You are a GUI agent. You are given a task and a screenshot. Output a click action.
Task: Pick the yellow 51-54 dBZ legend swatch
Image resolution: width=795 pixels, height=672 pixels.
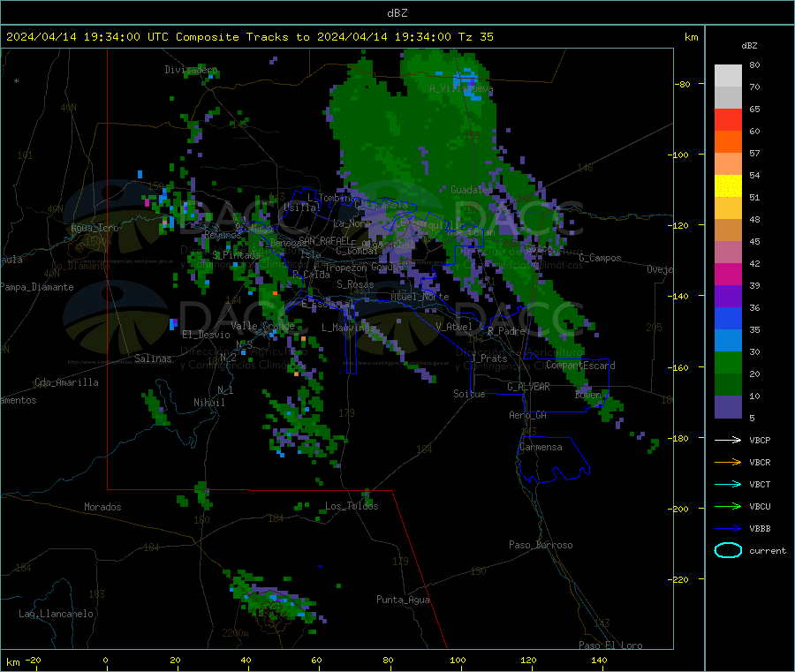click(728, 186)
